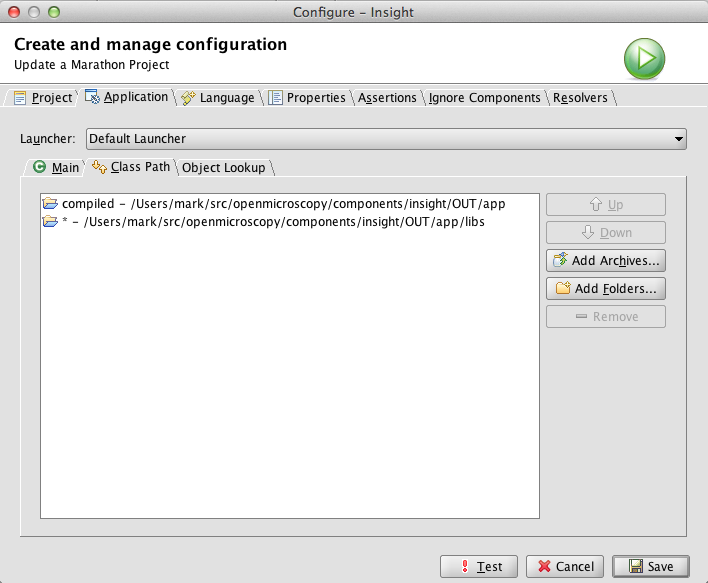
Task: Click the green play logo icon
Action: click(644, 59)
